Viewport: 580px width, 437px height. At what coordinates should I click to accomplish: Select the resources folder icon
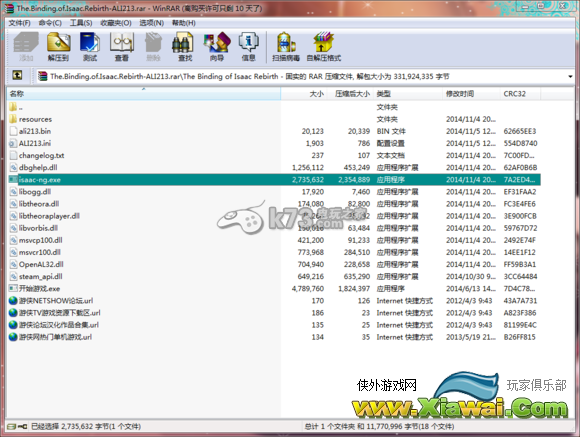[x=13, y=119]
